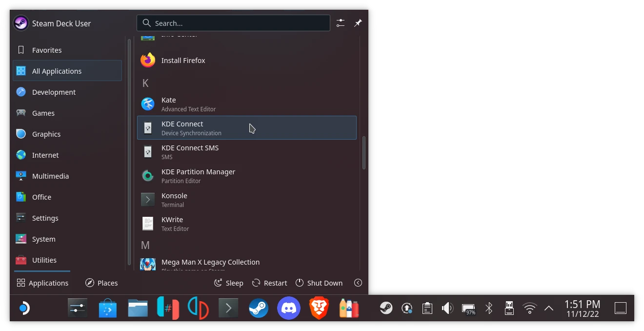Image resolution: width=644 pixels, height=331 pixels.
Task: Open the Settings category
Action: 67,218
